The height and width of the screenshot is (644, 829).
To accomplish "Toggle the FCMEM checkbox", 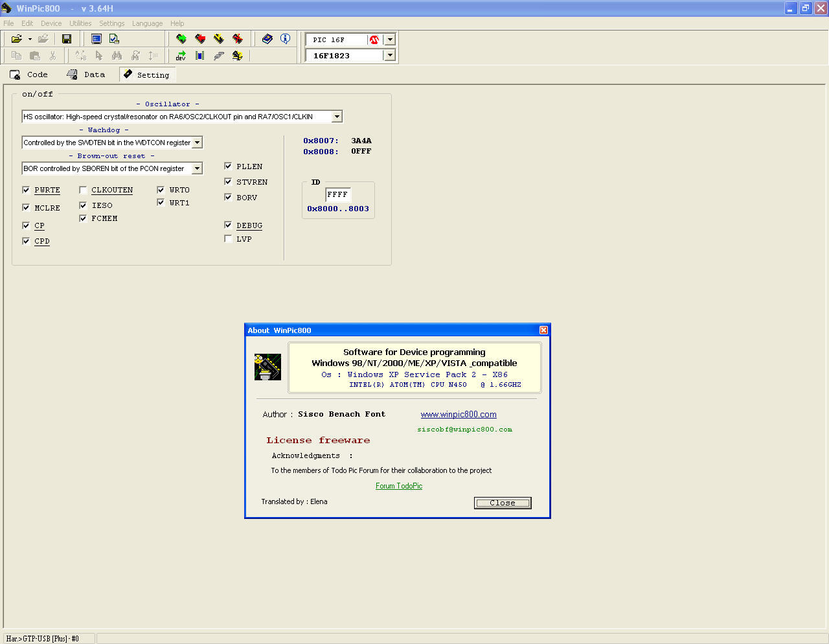I will tap(83, 218).
